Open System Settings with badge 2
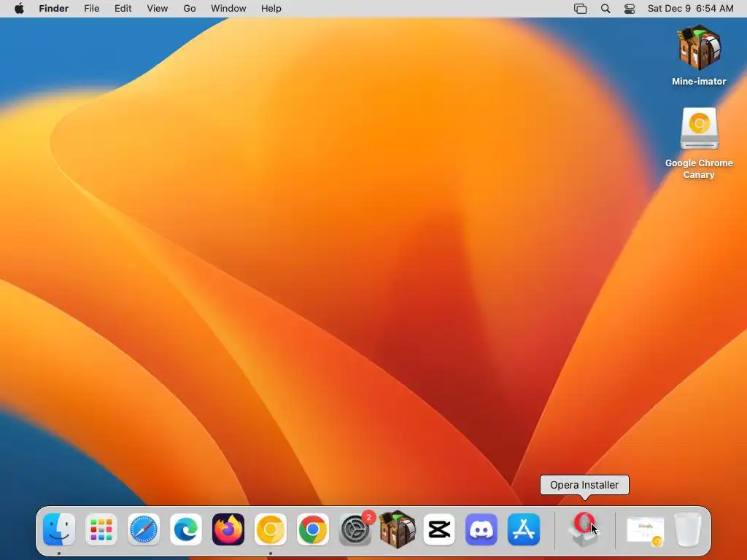Image resolution: width=747 pixels, height=560 pixels. 355,529
